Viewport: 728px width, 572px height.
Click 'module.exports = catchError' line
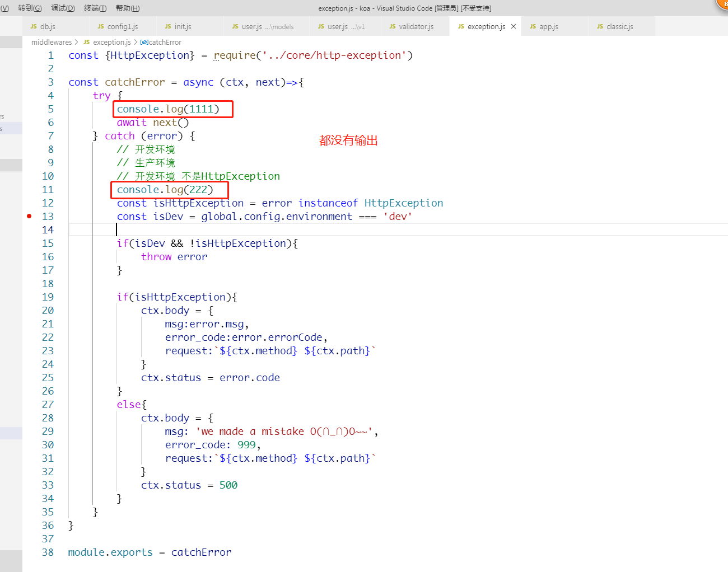[x=150, y=552]
